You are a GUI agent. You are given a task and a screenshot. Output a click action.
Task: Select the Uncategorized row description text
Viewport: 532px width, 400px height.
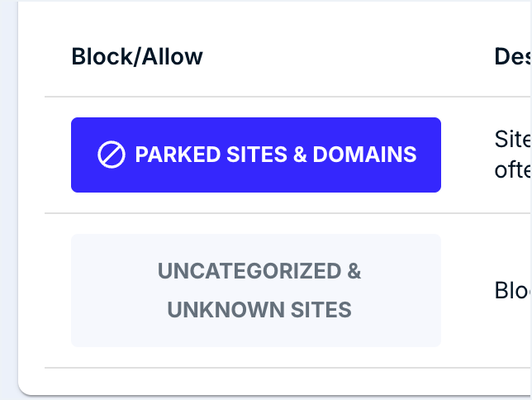click(513, 290)
